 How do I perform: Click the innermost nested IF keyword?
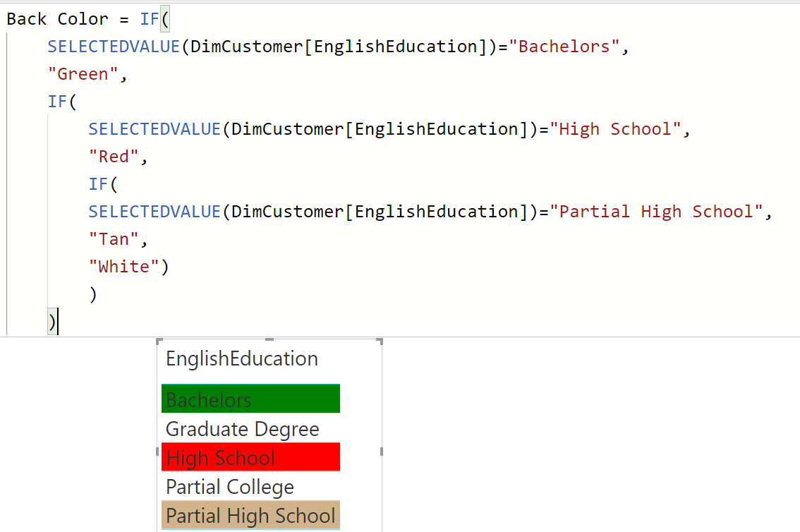click(x=99, y=183)
